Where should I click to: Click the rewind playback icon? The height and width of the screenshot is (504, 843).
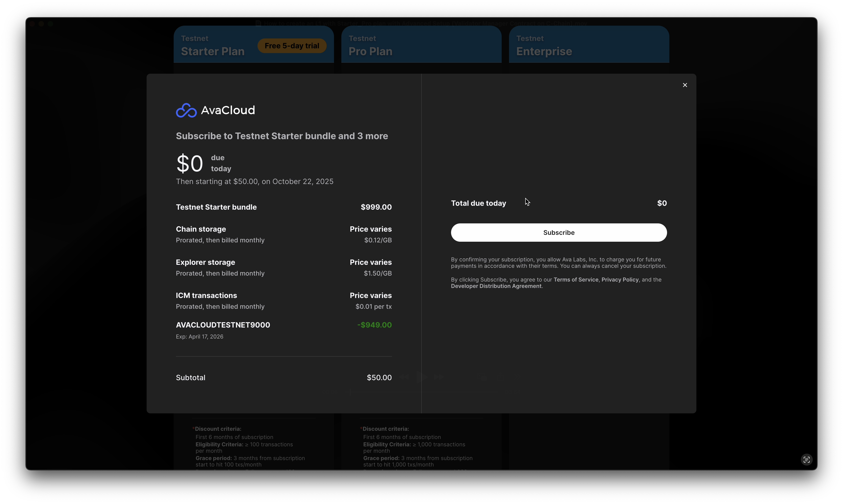[x=404, y=377]
